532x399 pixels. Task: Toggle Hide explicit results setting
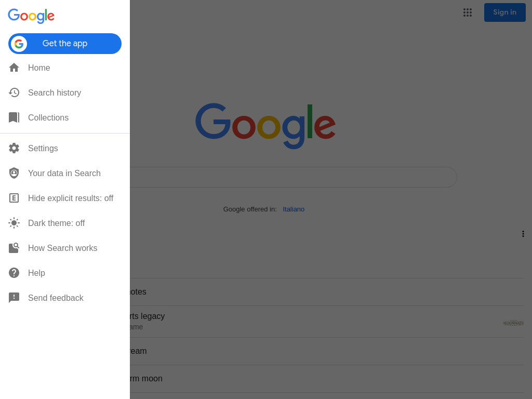[65, 198]
